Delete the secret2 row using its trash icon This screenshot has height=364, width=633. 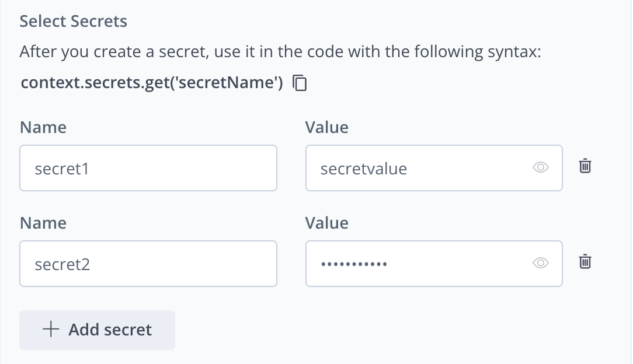[x=585, y=262]
